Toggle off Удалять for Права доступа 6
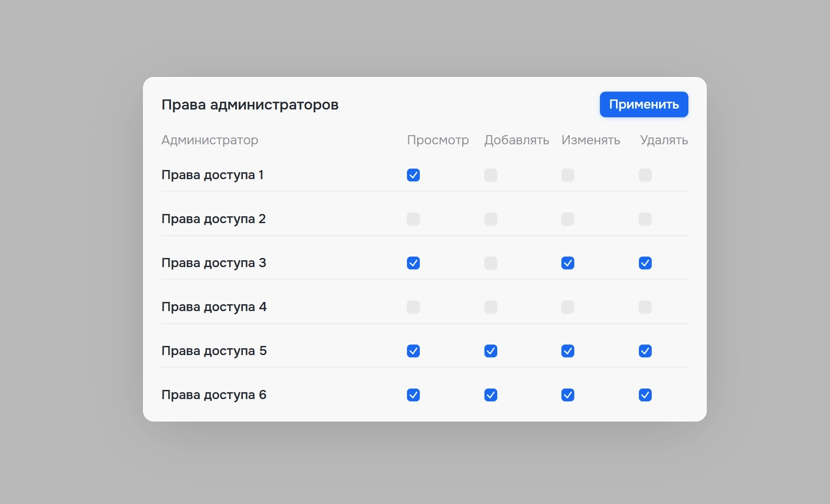Image resolution: width=830 pixels, height=504 pixels. (x=645, y=395)
